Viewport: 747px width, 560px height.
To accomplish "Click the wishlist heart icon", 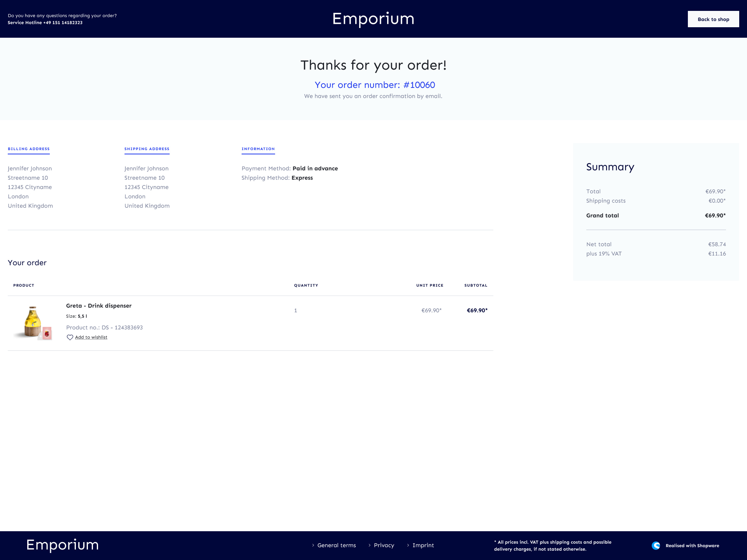I will (70, 338).
